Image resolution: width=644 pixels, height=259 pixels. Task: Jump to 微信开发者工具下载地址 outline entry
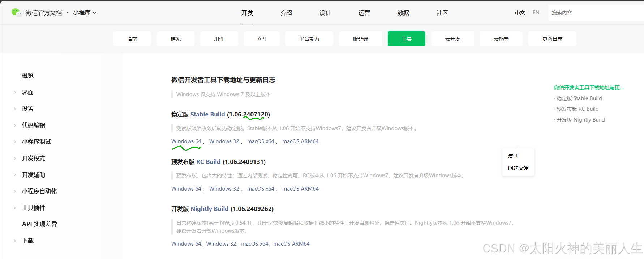589,88
